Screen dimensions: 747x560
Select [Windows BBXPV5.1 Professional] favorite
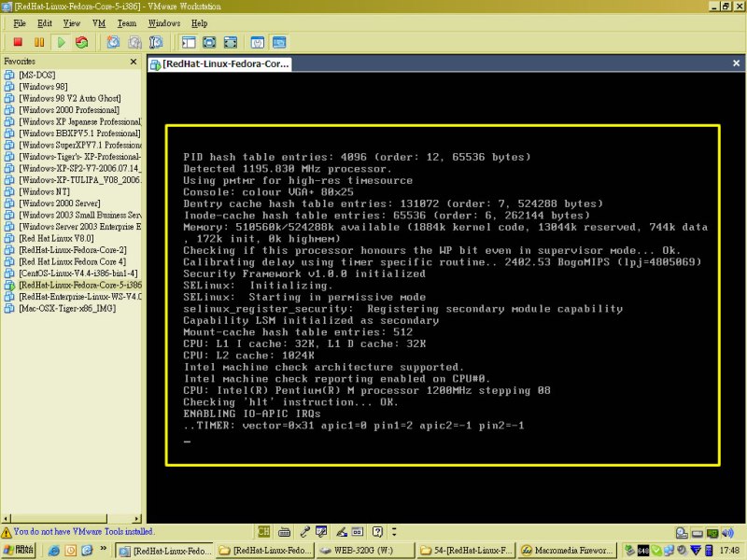coord(73,133)
